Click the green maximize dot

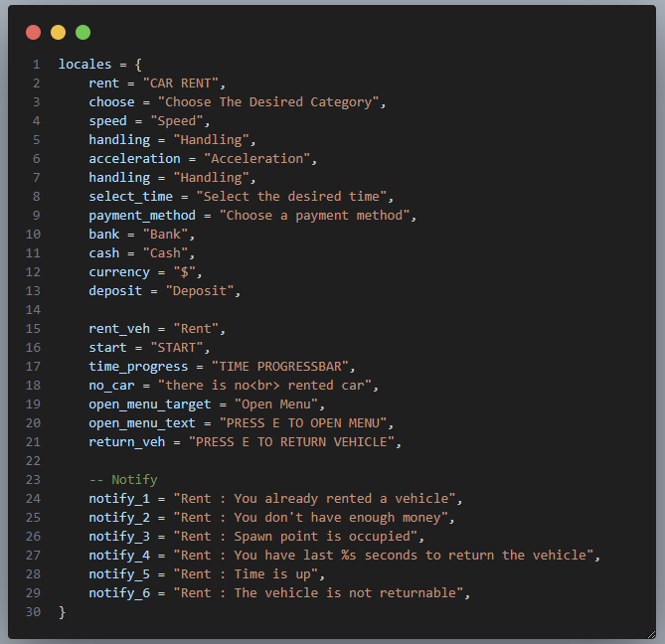(83, 33)
